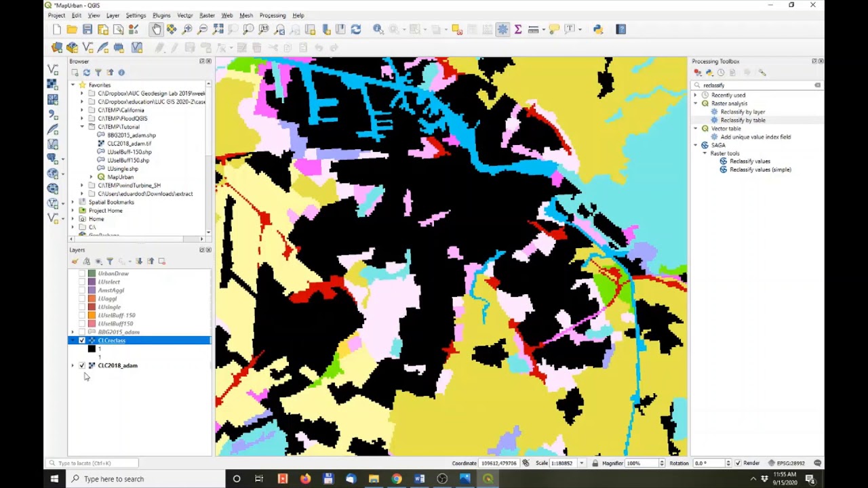868x488 pixels.
Task: Select the Pan Map hand tool
Action: pyautogui.click(x=157, y=29)
